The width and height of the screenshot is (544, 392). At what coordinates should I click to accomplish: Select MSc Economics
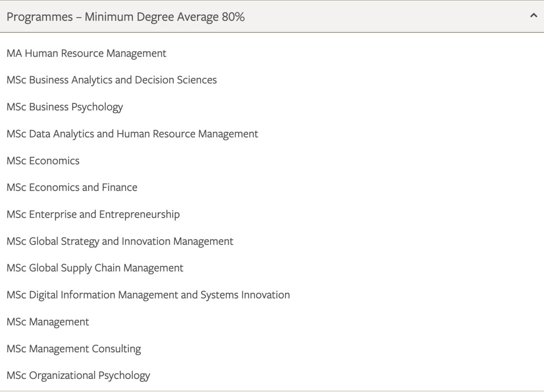43,160
